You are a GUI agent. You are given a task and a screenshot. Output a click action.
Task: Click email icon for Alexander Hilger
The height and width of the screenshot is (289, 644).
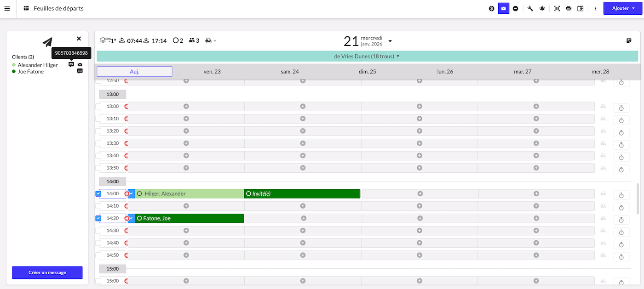(x=80, y=65)
